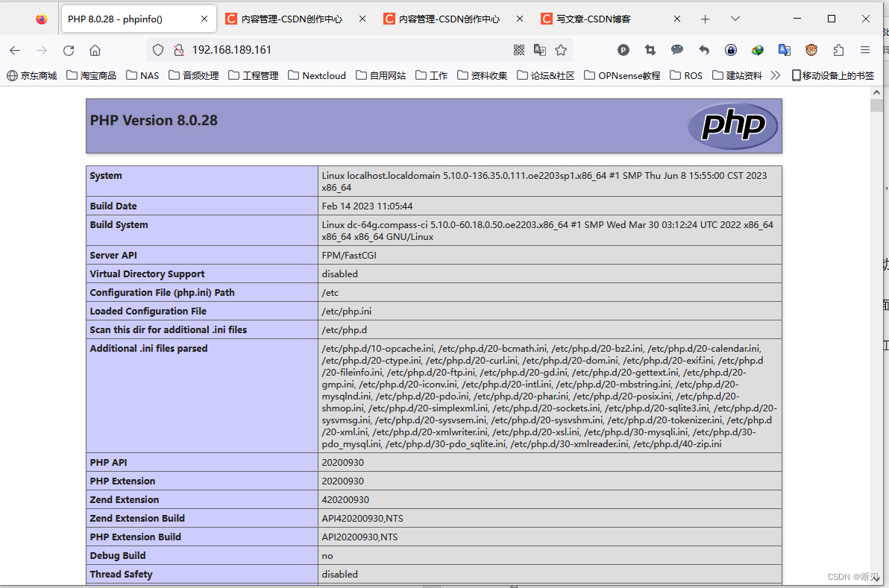889x588 pixels.
Task: Open the Tampermonkey monkey icon
Action: tap(812, 50)
